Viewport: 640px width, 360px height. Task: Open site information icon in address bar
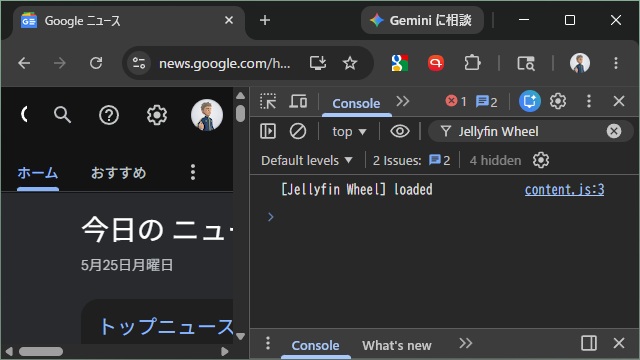[x=139, y=63]
